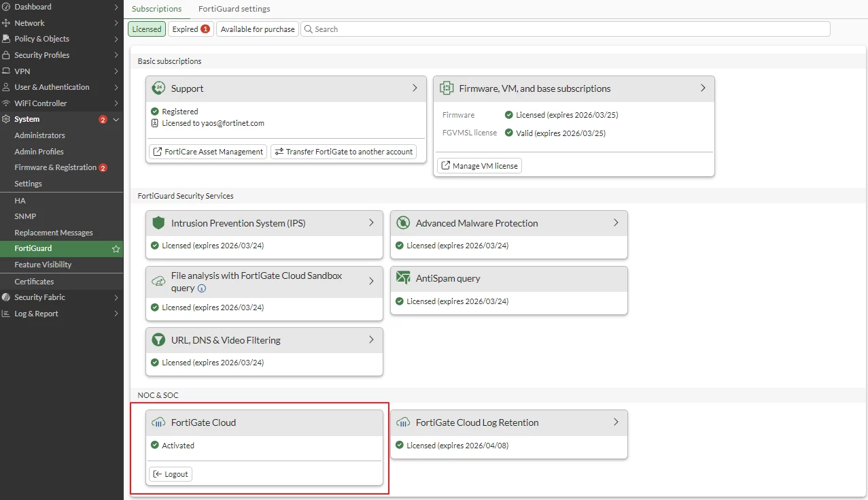Expand the Security Profiles menu arrow
The width and height of the screenshot is (868, 500).
click(116, 55)
